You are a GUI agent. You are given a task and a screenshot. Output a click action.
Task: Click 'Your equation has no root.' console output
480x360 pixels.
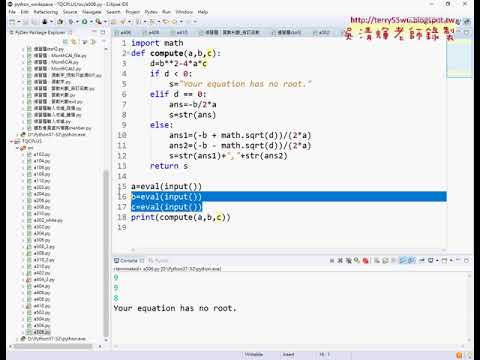coord(175,308)
